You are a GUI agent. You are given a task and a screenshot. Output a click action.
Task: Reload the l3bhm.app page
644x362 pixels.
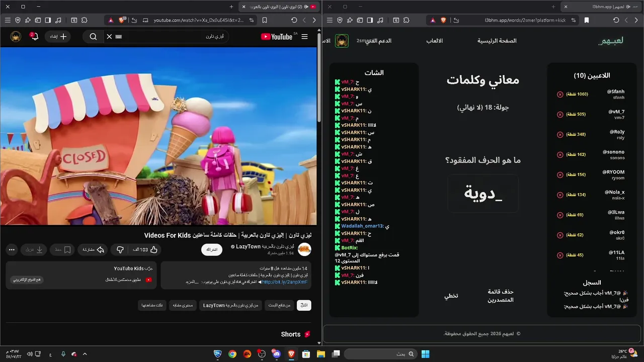coord(616,20)
